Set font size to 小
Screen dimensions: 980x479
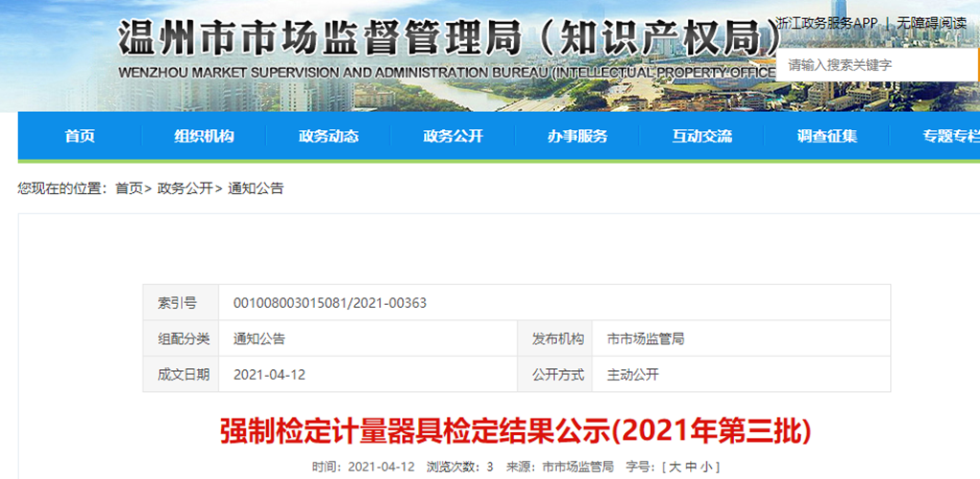pyautogui.click(x=706, y=467)
